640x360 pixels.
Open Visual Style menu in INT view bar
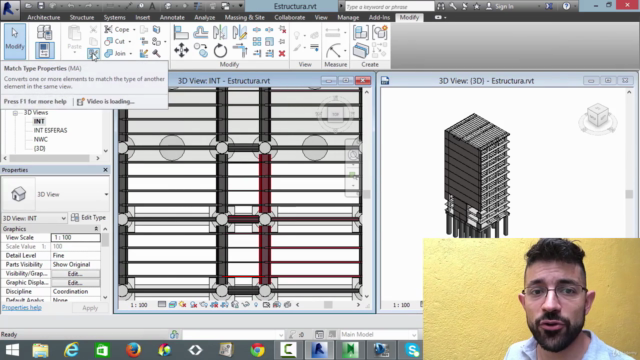173,304
